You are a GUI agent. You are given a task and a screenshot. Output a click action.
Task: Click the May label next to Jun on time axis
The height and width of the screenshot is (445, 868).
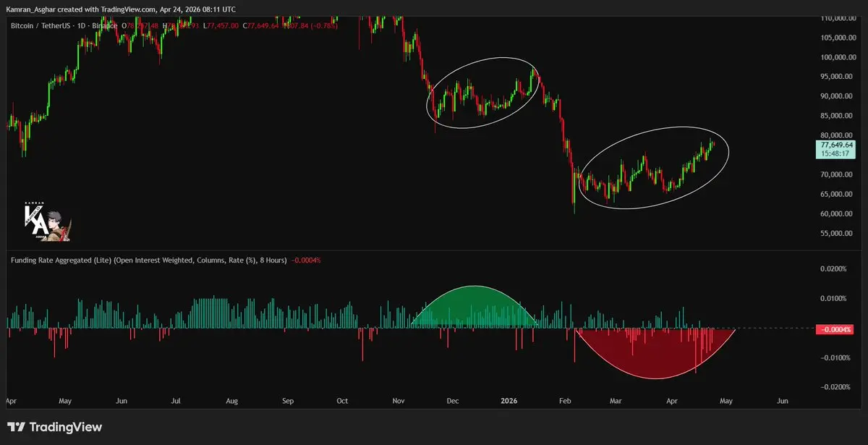click(x=728, y=400)
